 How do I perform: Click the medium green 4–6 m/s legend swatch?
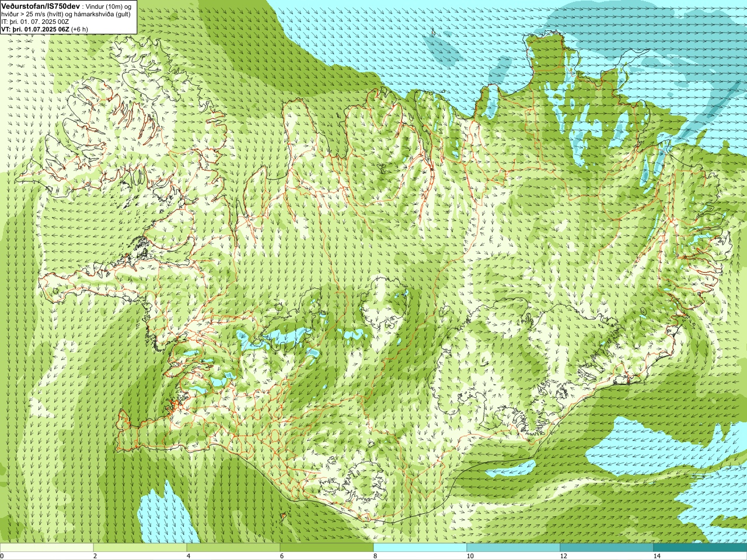233,548
